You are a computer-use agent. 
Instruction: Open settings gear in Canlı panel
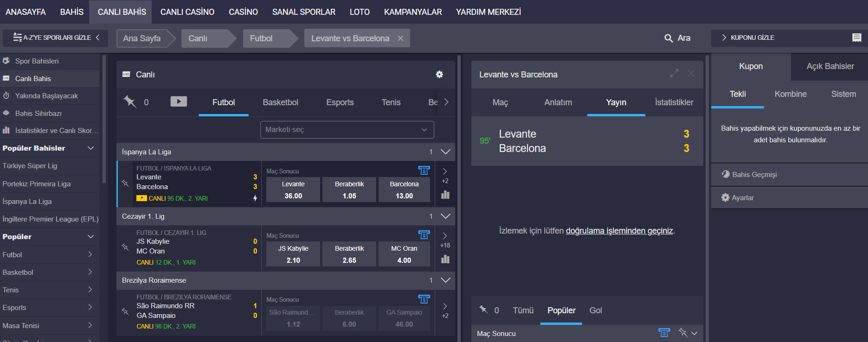click(439, 74)
